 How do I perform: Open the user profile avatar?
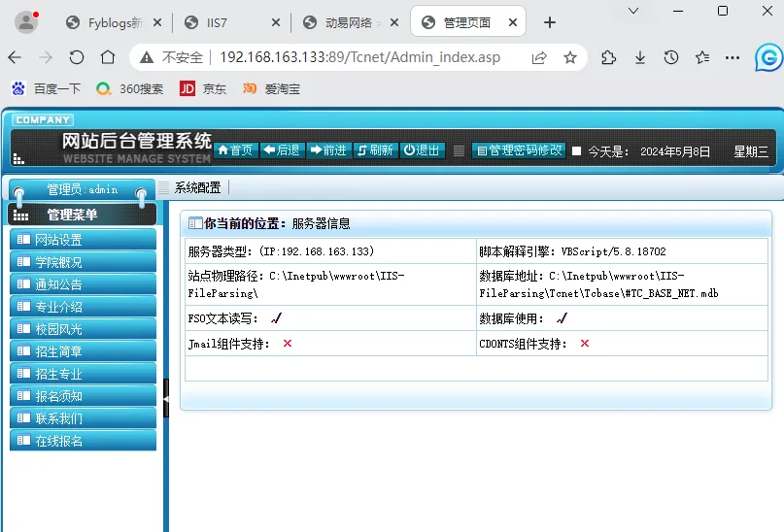26,22
